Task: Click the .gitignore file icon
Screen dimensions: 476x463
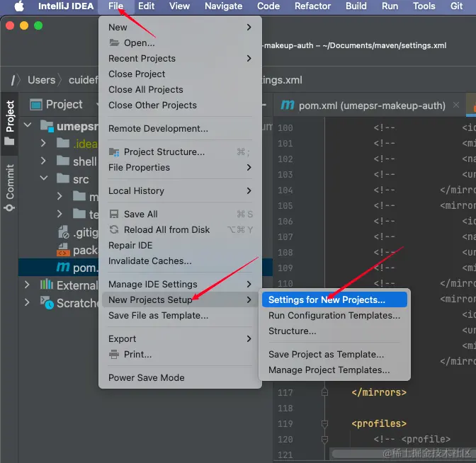Action: (64, 232)
